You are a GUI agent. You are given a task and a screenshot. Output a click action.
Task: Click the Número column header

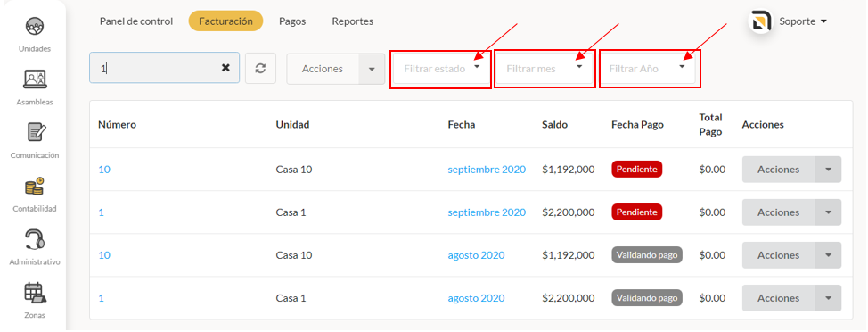pos(118,125)
